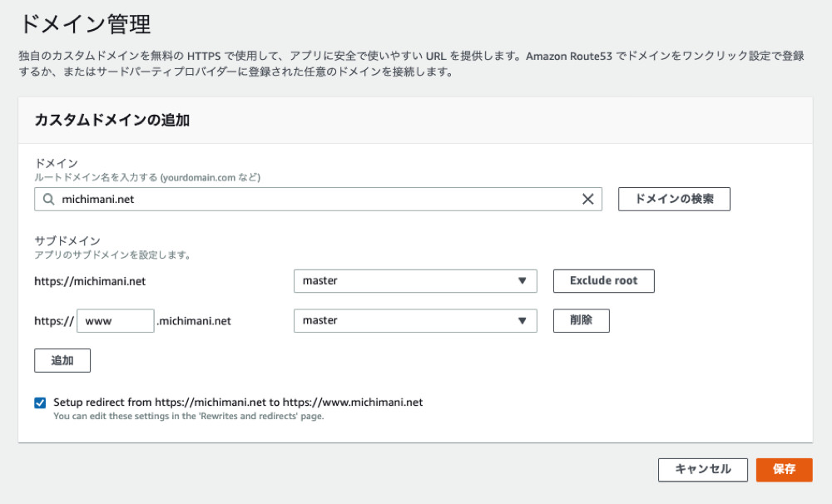The height and width of the screenshot is (504, 832).
Task: Click the Exclude root button
Action: click(x=603, y=281)
